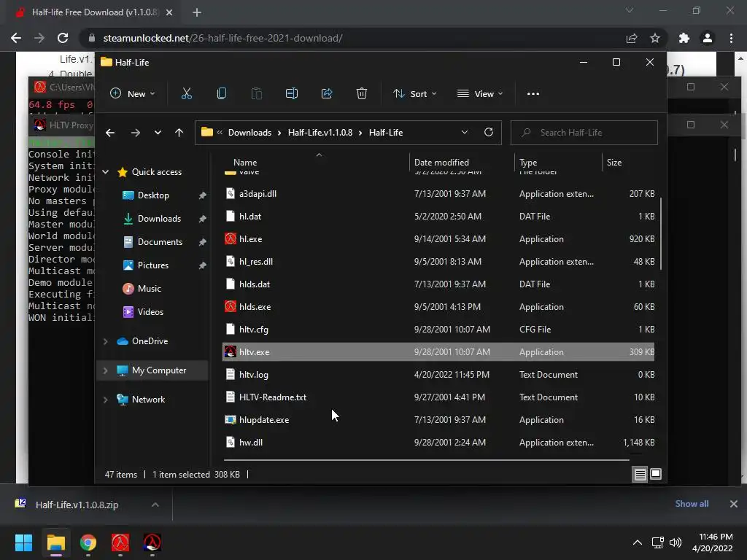Screen dimensions: 747x560
Task: Switch to large thumbnails view button
Action: (656, 474)
